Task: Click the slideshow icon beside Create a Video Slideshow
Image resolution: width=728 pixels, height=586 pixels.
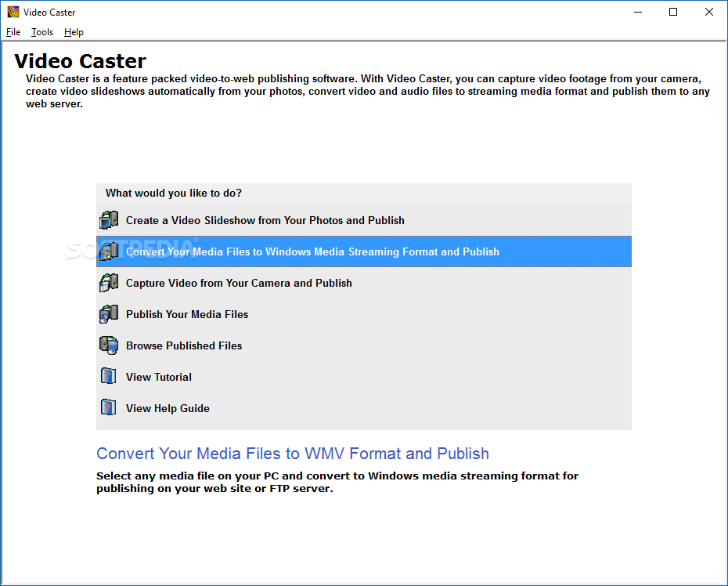Action: point(109,220)
